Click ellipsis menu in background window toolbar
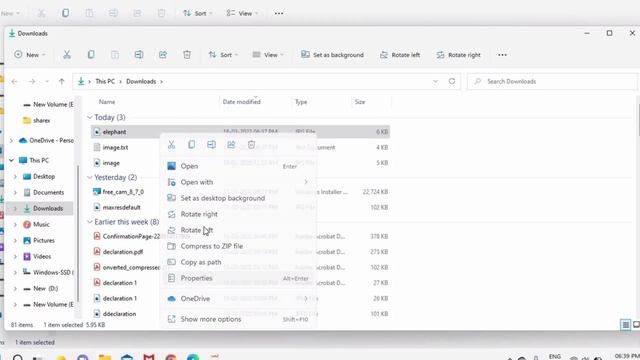 (x=279, y=13)
